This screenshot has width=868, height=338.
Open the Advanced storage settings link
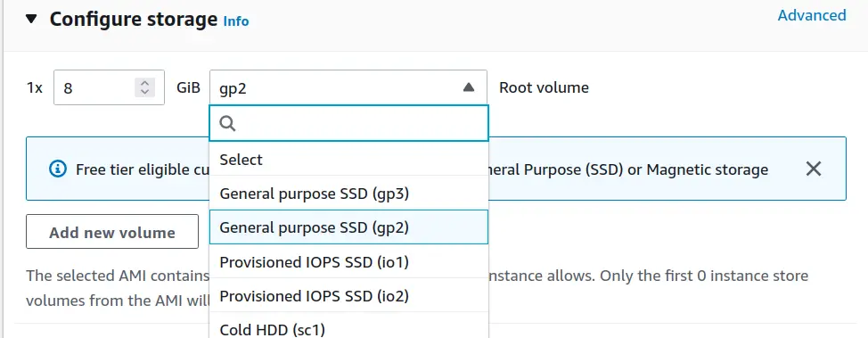pos(812,15)
